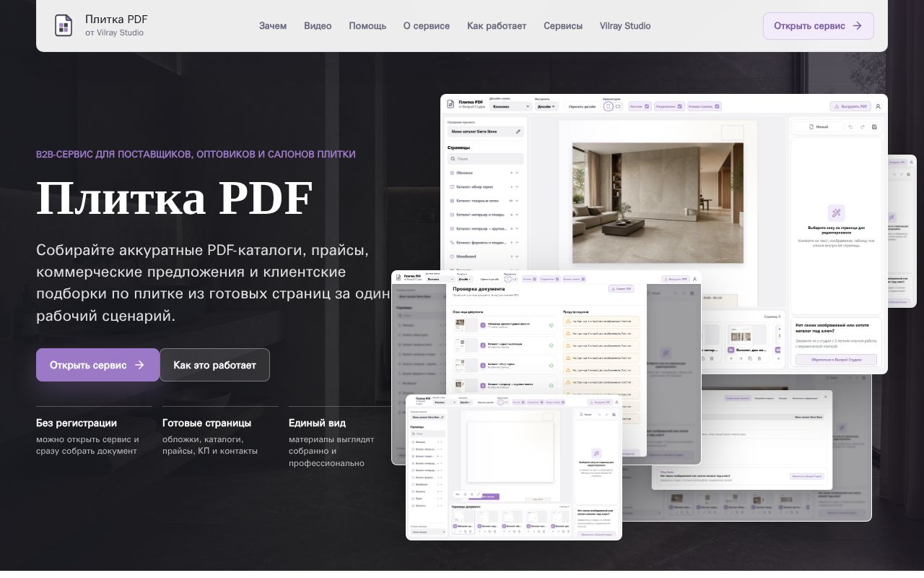924x578 pixels.
Task: Open the Сервисы navigation item
Action: coord(563,26)
